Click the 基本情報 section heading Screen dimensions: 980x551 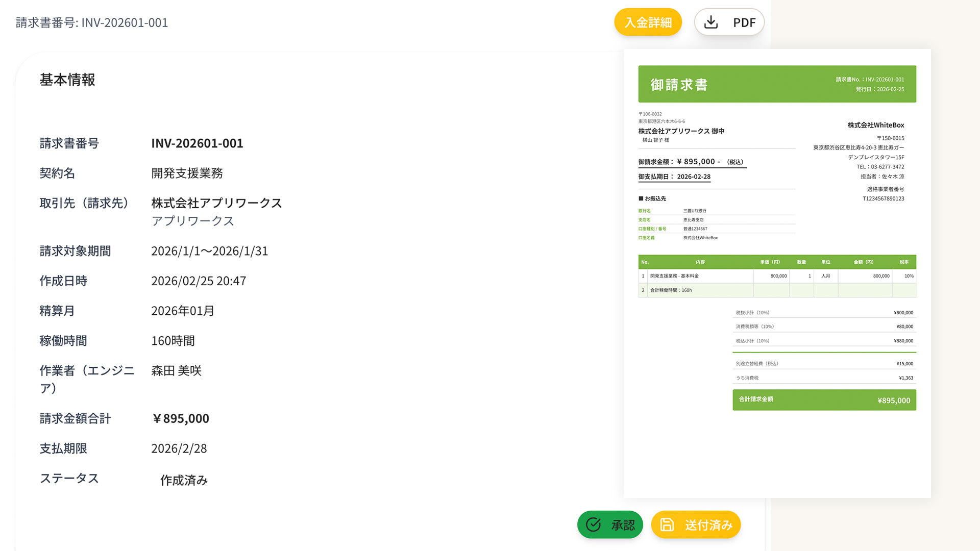pos(67,80)
